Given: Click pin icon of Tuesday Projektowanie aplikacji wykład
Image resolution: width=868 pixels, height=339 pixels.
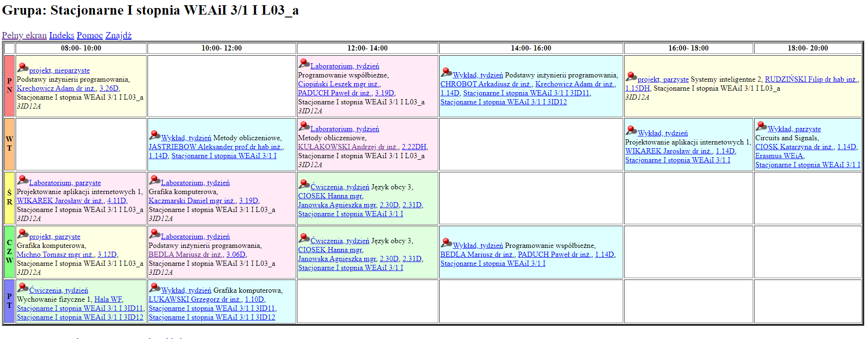Looking at the screenshot, I should 631,130.
